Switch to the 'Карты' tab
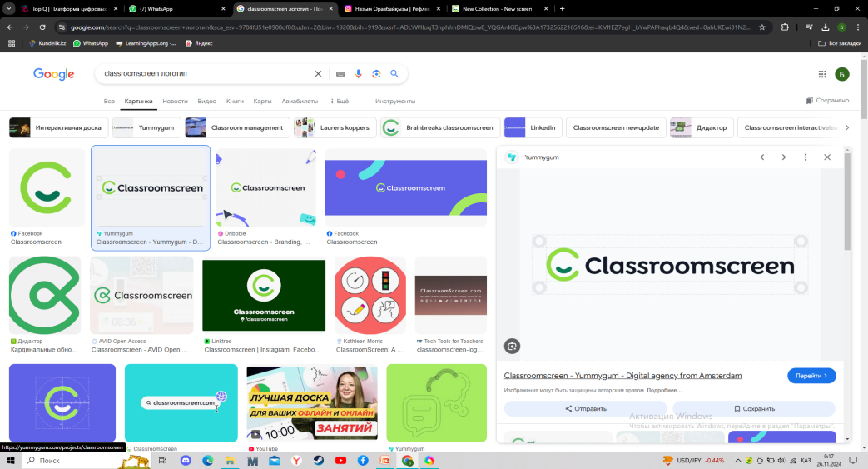The width and height of the screenshot is (868, 469). click(x=262, y=102)
